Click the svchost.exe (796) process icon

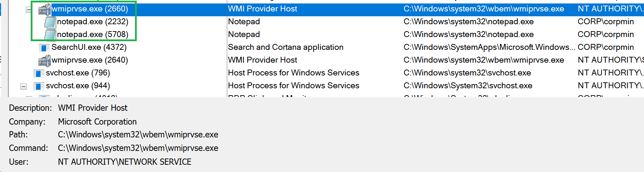coord(38,73)
